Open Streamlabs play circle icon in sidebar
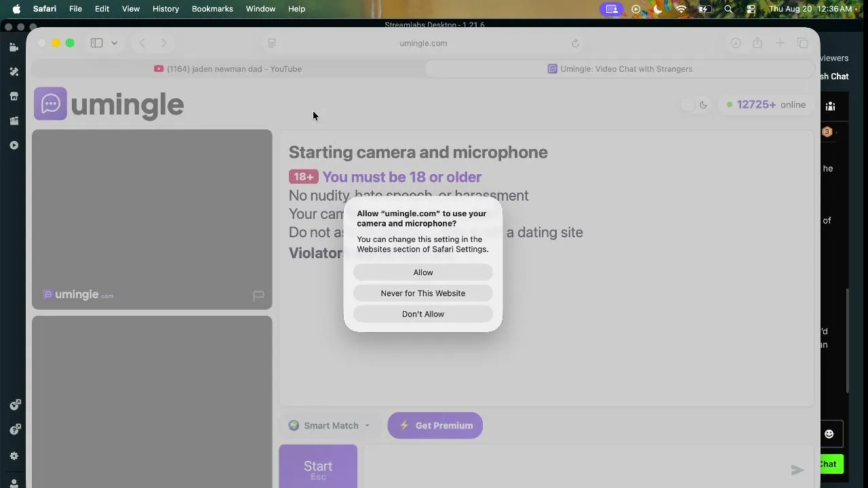Viewport: 868px width, 488px height. coord(14,145)
